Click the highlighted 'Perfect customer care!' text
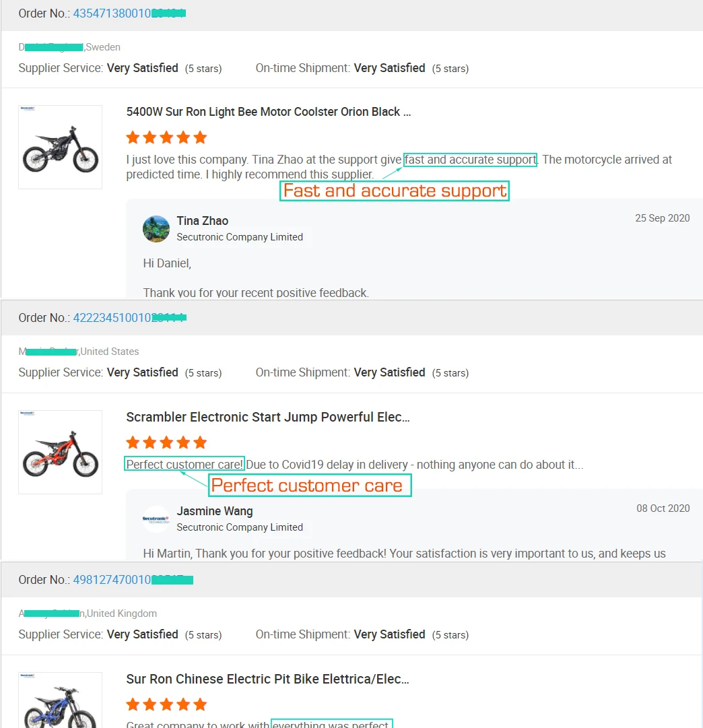Screen dimensions: 703x728 coord(184,464)
